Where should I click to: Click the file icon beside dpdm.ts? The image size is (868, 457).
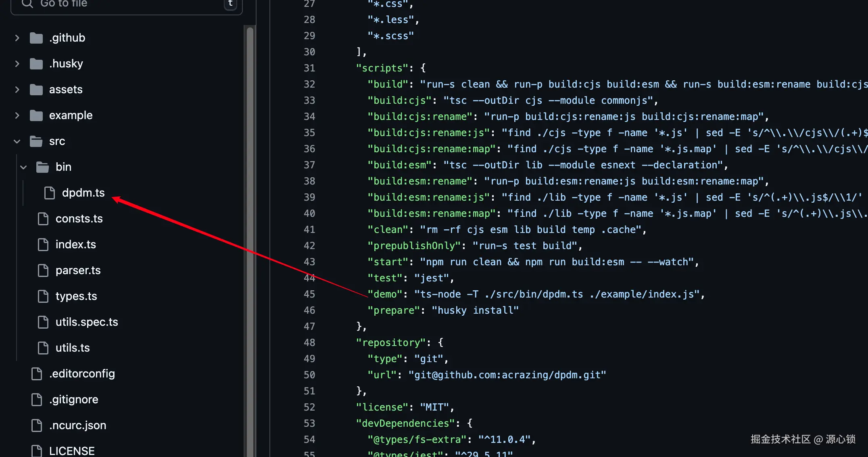point(50,193)
